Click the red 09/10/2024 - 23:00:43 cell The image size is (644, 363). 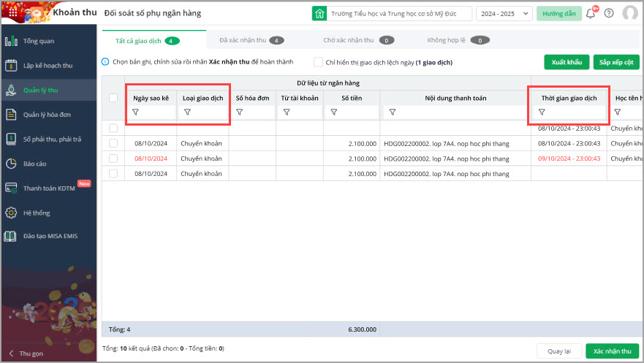click(x=569, y=158)
